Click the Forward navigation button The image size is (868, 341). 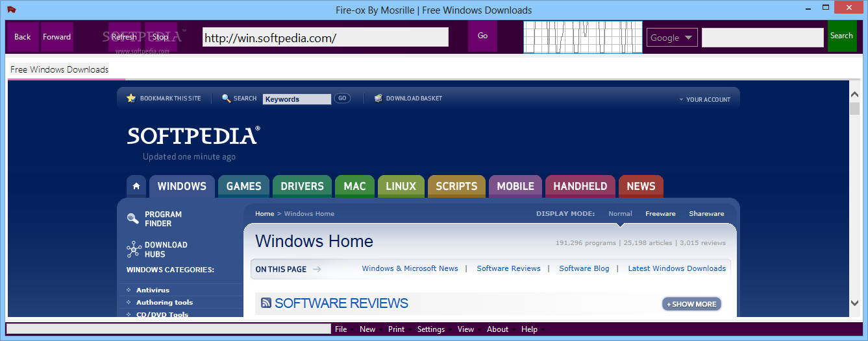tap(56, 37)
